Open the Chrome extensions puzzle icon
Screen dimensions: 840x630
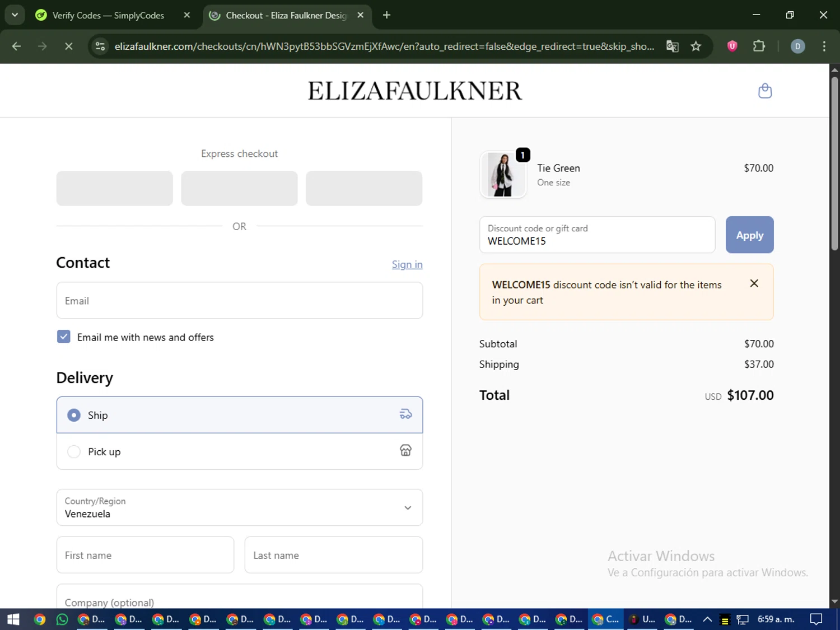pyautogui.click(x=759, y=46)
